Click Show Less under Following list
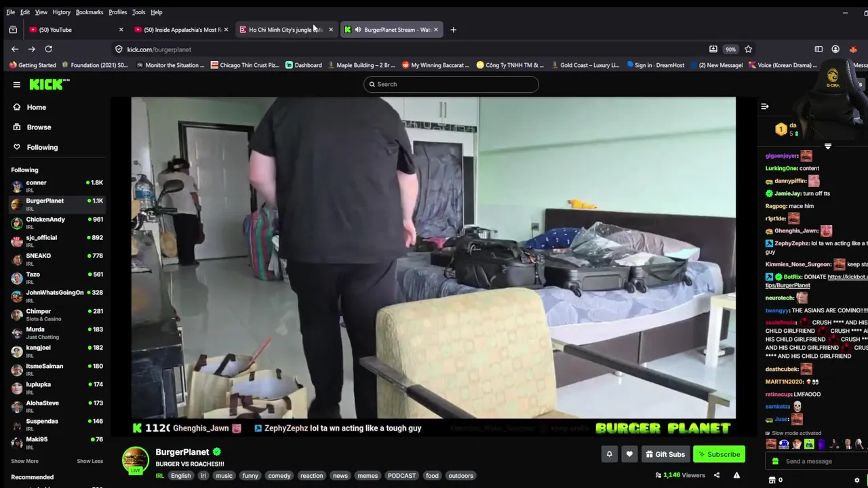 point(90,461)
